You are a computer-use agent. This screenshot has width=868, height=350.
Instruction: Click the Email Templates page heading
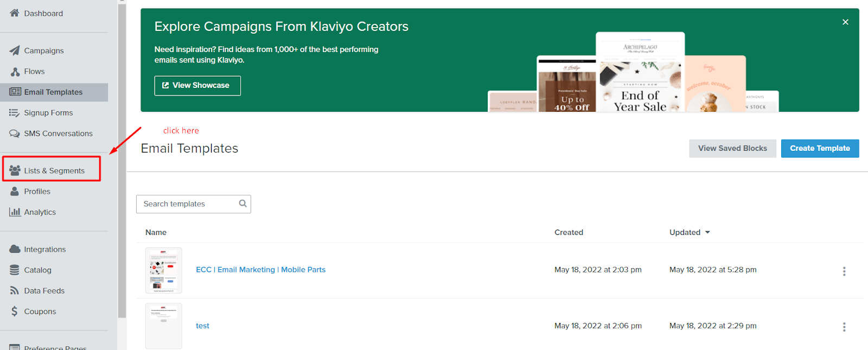(189, 148)
